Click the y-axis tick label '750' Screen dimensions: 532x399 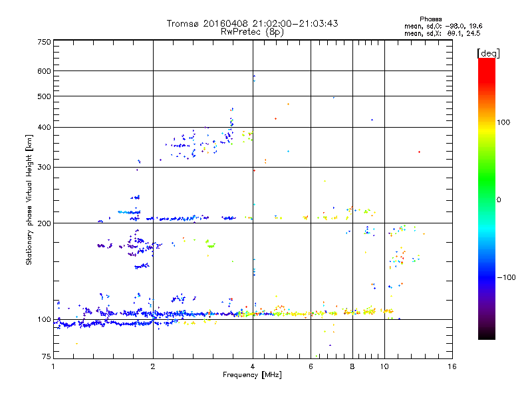coord(44,42)
